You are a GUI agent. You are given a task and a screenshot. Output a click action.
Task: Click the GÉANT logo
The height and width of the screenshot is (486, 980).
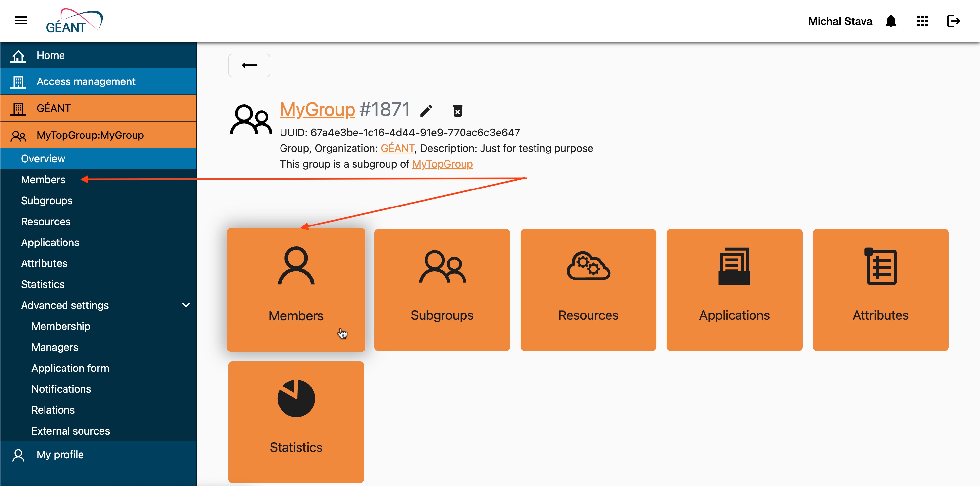point(75,21)
